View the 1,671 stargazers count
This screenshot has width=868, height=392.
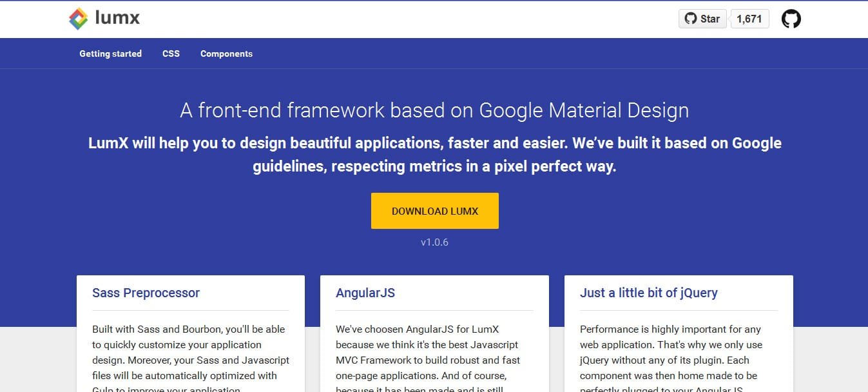749,19
